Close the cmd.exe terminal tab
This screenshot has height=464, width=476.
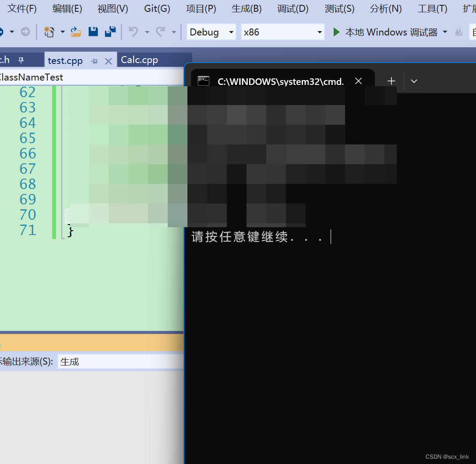tap(358, 81)
